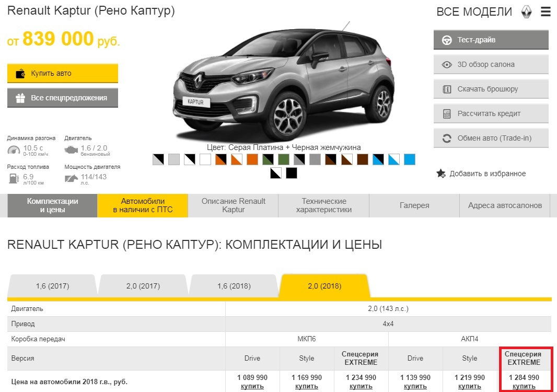Screen dimensions: 557x392
Task: Click the eye icon for 3D обзор салона
Action: (x=447, y=65)
